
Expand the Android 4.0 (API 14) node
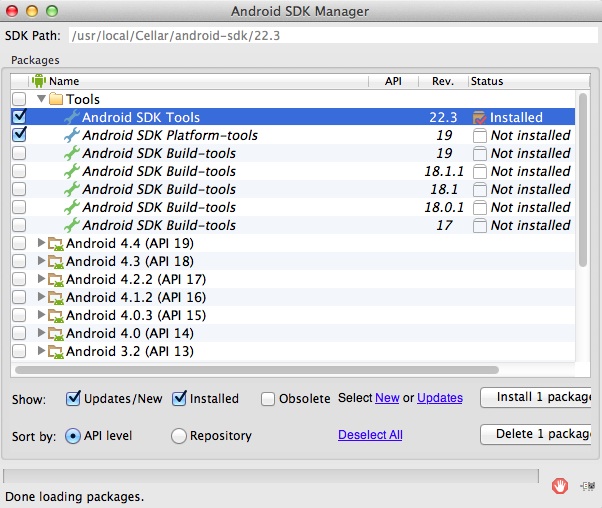[41, 333]
